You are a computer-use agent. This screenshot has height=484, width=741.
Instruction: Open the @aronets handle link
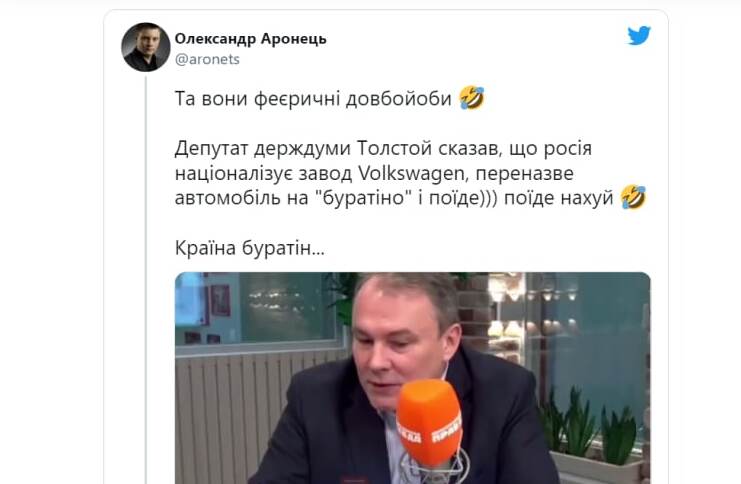[207, 60]
